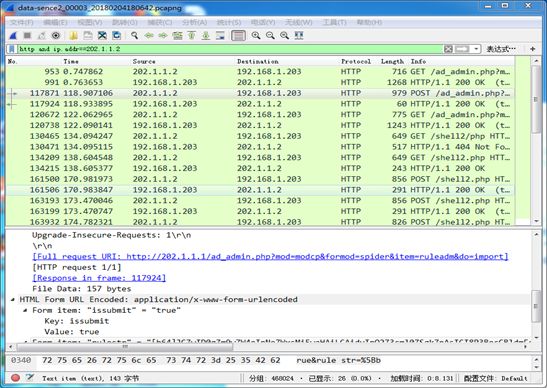Image resolution: width=547 pixels, height=388 pixels.
Task: Close this capture file
Action: click(x=102, y=36)
